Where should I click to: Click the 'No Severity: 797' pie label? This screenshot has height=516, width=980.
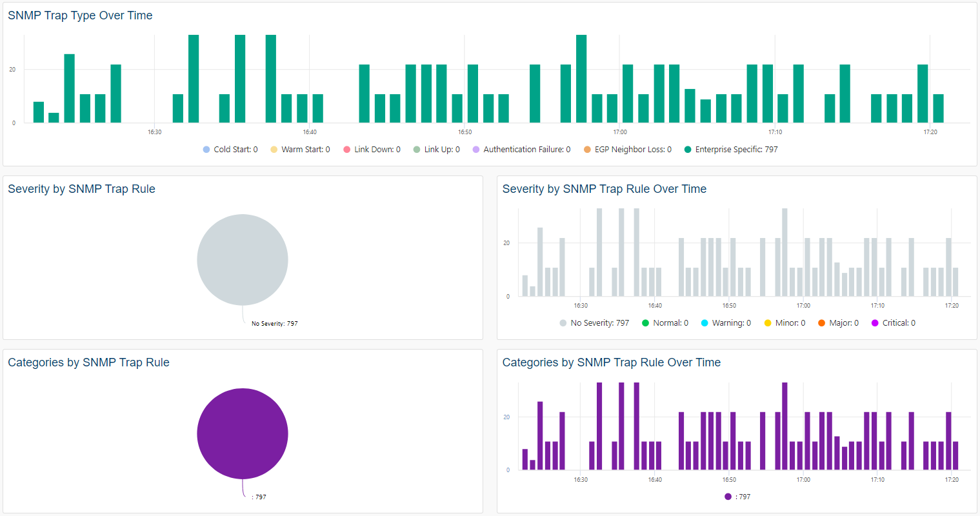(274, 324)
